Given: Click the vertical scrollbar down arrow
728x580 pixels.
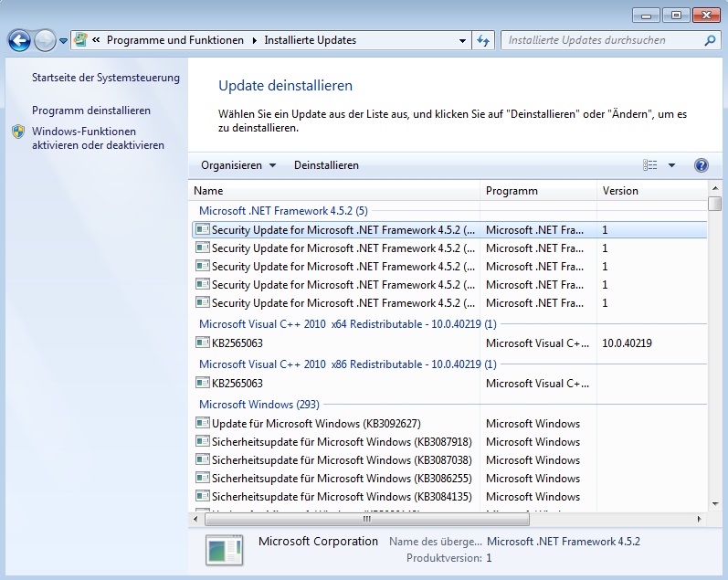Looking at the screenshot, I should pos(715,504).
